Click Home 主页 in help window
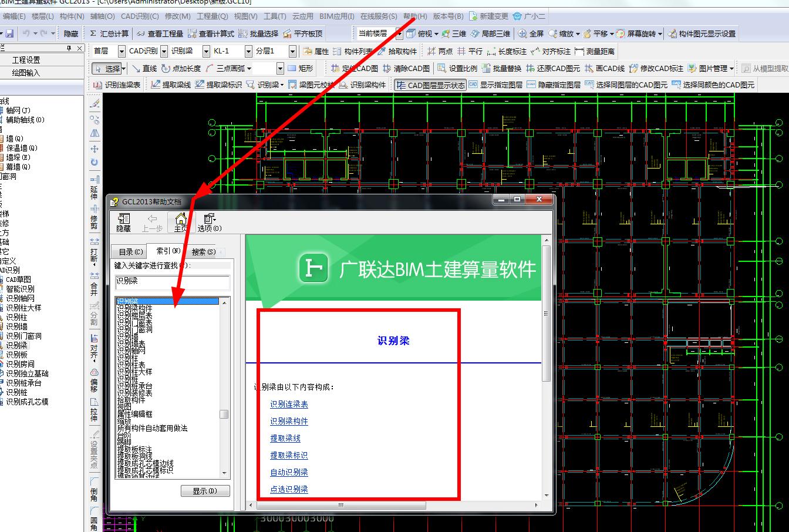The width and height of the screenshot is (789, 532). point(180,223)
